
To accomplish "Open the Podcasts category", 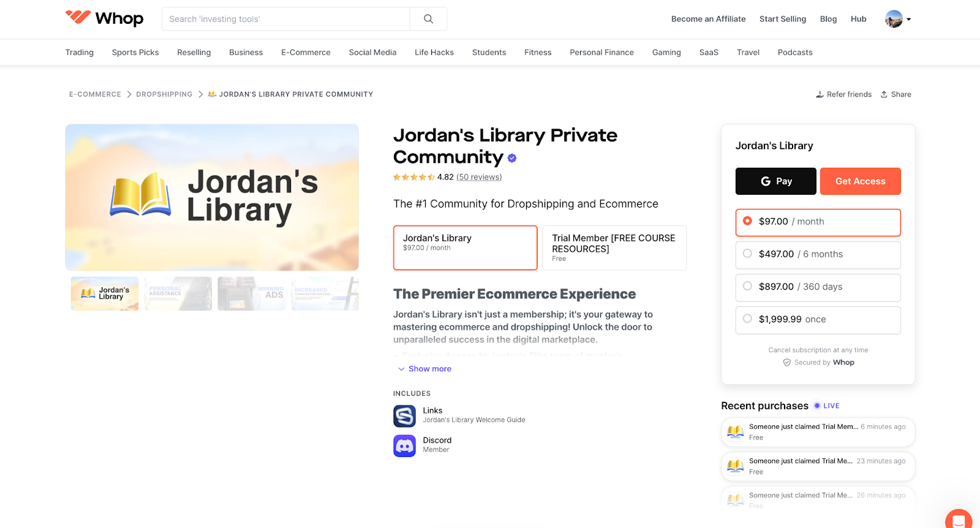I will (x=795, y=53).
